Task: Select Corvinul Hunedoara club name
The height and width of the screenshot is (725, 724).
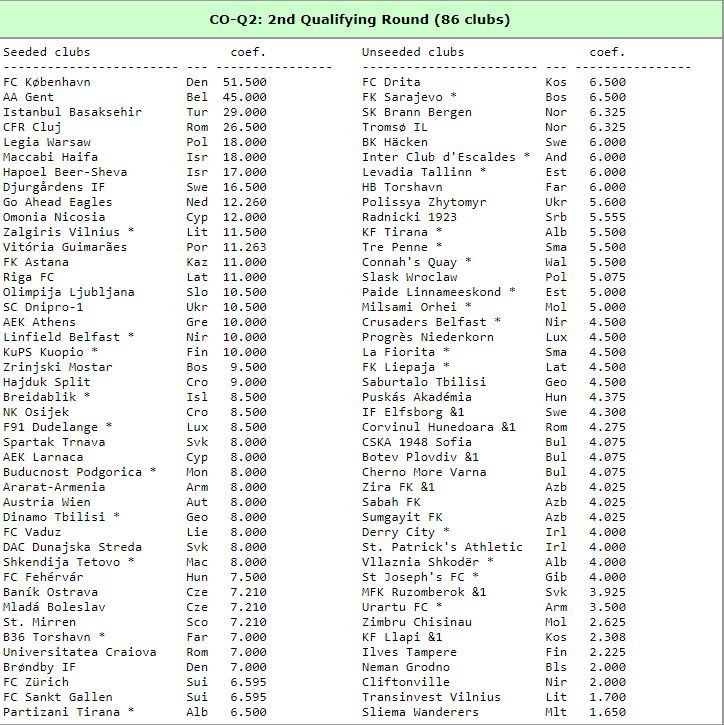Action: pos(428,427)
